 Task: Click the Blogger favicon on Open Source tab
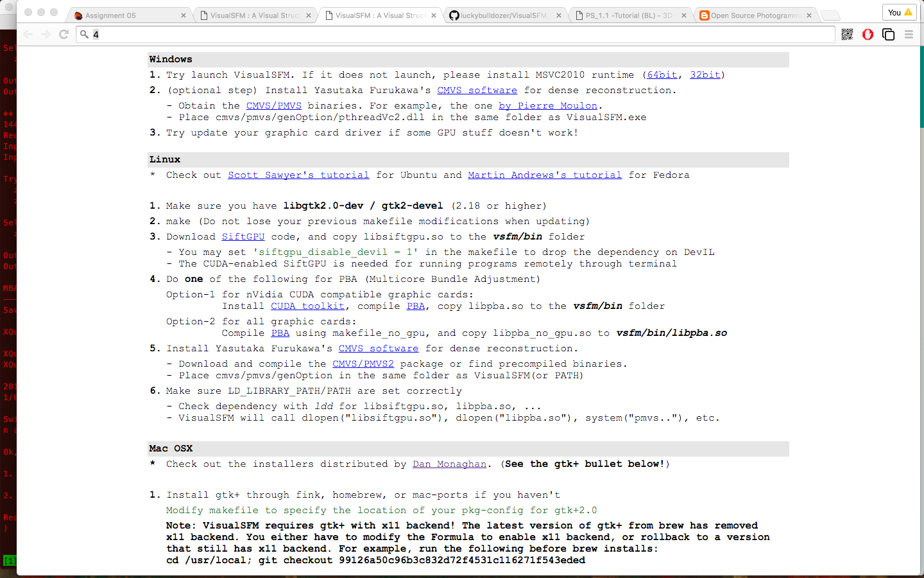pos(705,15)
